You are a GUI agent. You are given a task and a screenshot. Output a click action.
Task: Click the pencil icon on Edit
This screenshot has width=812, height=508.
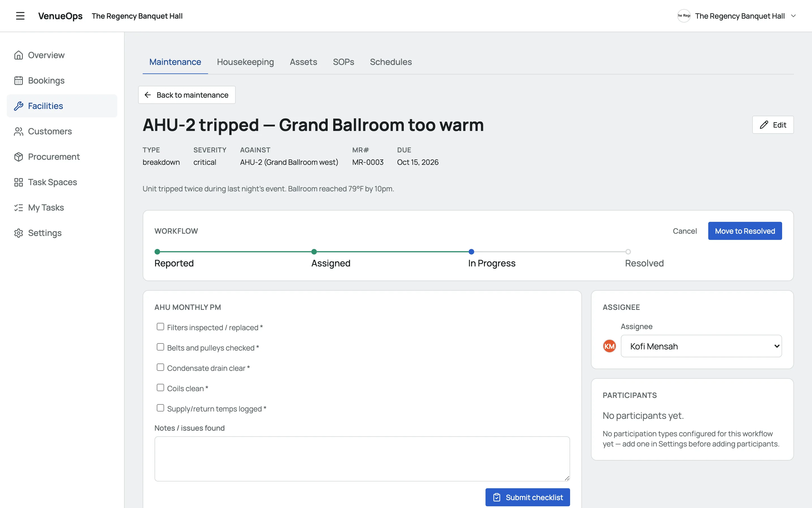(x=764, y=125)
